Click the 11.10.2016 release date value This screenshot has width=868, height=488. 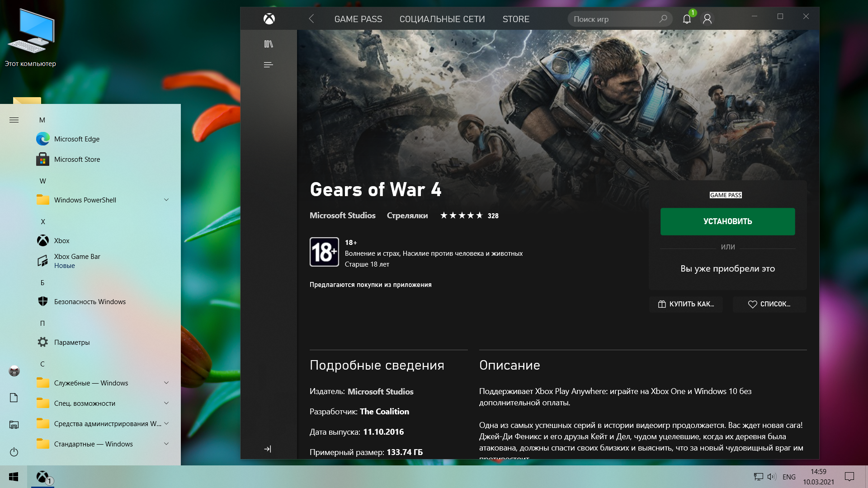(383, 432)
